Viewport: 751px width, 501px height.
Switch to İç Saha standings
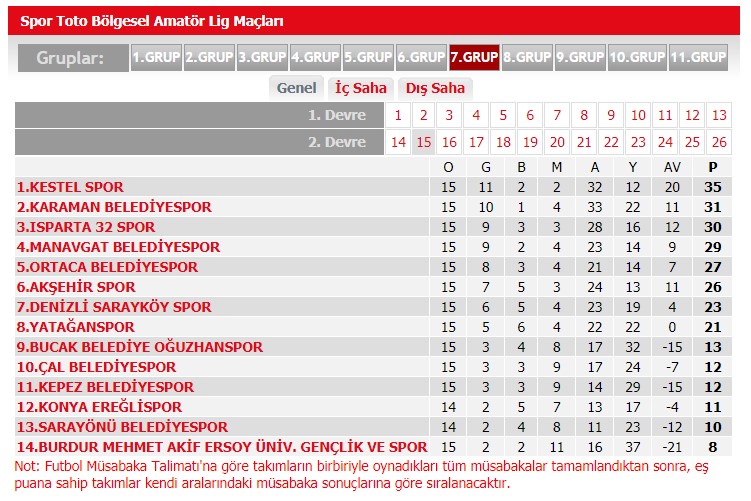point(361,88)
